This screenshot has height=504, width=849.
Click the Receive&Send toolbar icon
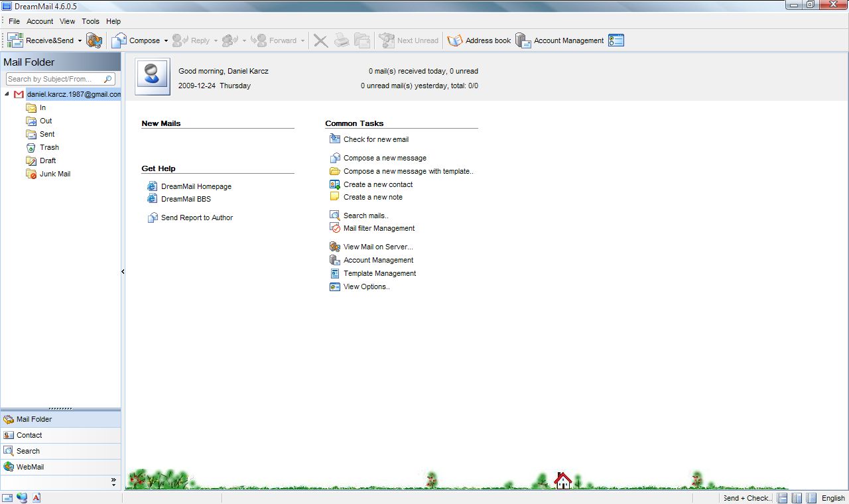15,40
